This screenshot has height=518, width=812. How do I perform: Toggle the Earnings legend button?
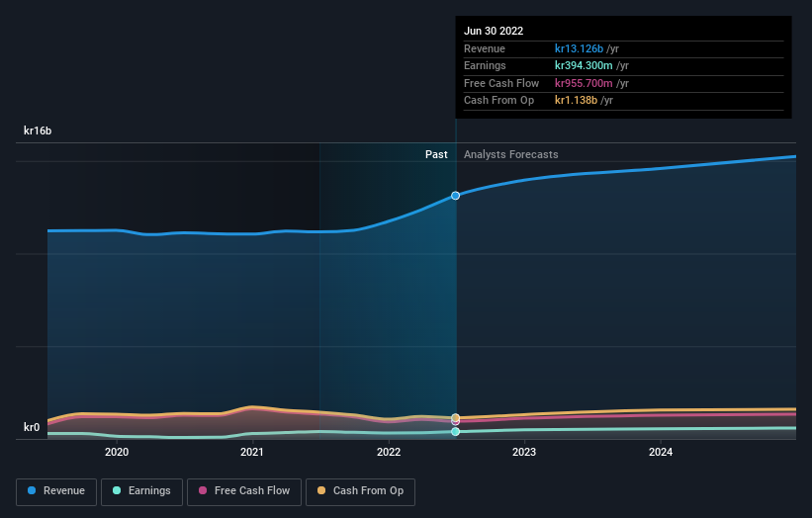141,491
